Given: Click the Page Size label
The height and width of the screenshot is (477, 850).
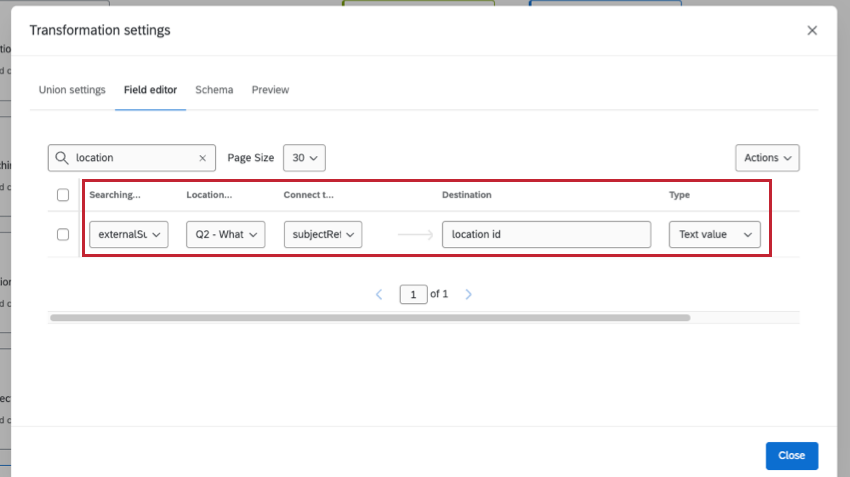Looking at the screenshot, I should (250, 158).
